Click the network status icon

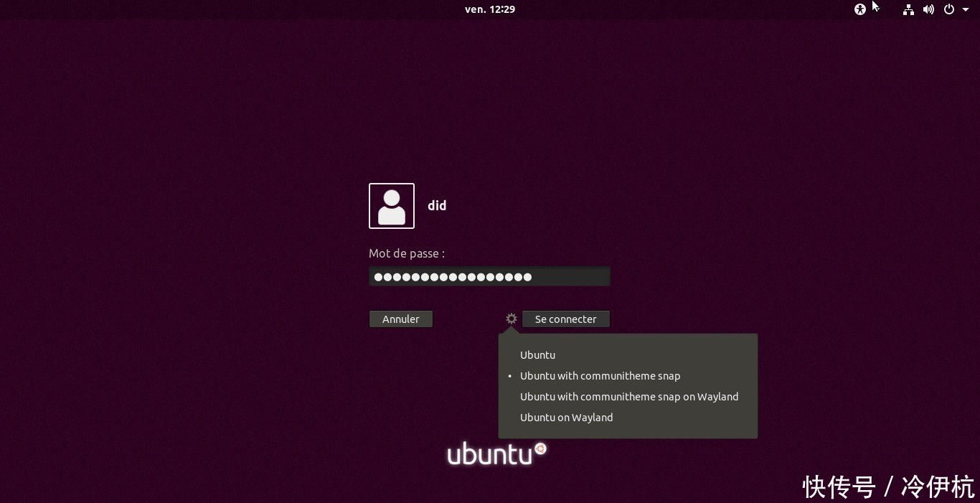click(908, 9)
